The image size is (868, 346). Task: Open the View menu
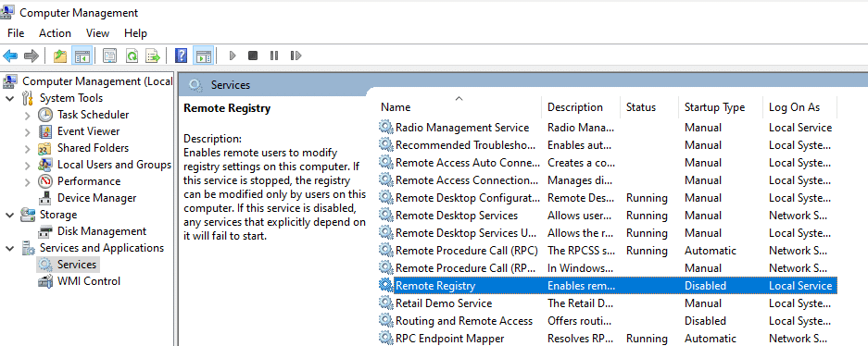97,33
